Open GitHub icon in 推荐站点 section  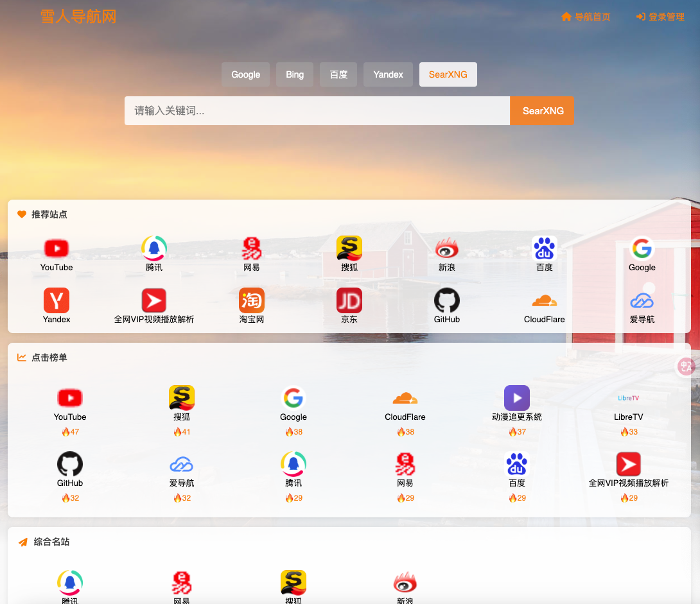pyautogui.click(x=447, y=300)
